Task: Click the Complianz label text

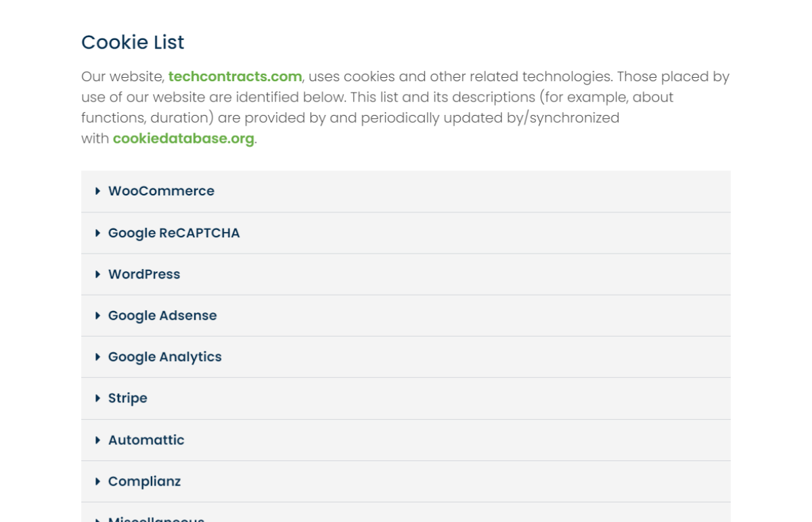Action: point(145,481)
